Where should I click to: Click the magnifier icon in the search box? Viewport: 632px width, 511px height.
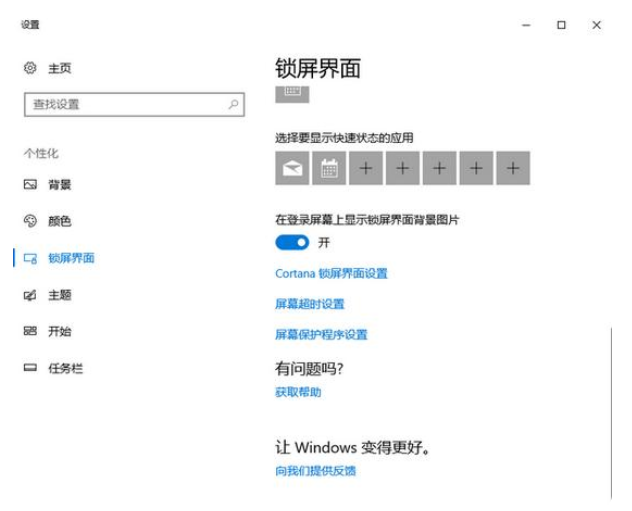pyautogui.click(x=234, y=103)
